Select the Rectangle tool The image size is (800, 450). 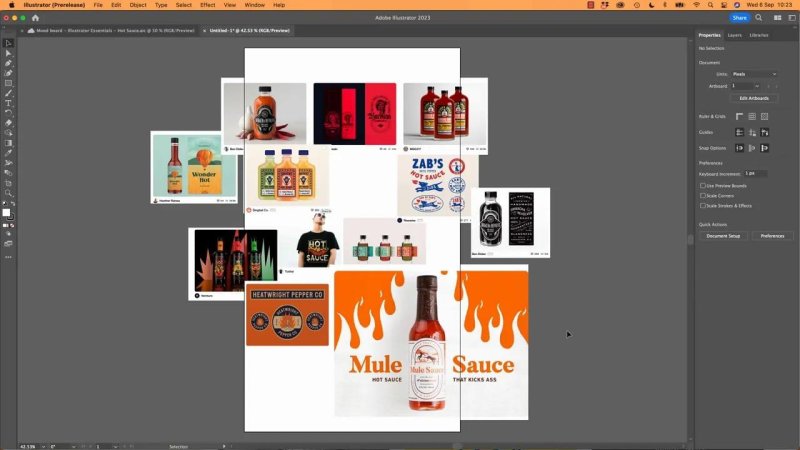pyautogui.click(x=8, y=83)
